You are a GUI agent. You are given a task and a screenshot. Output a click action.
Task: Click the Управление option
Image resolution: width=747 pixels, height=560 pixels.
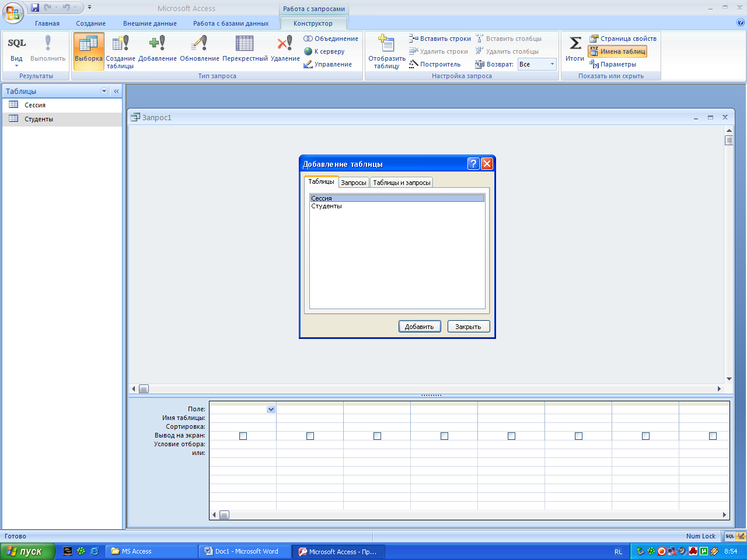tap(328, 64)
